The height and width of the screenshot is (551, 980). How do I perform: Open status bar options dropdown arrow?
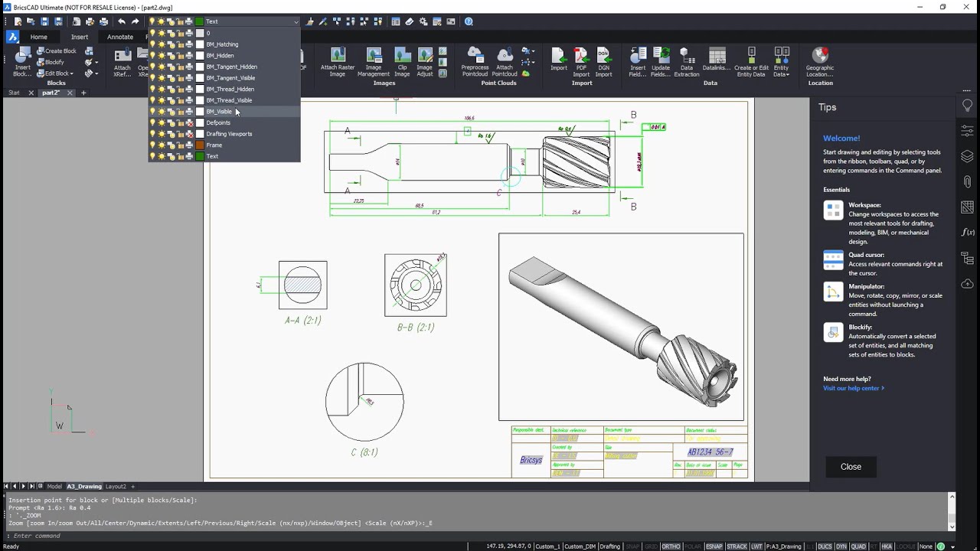pyautogui.click(x=952, y=546)
